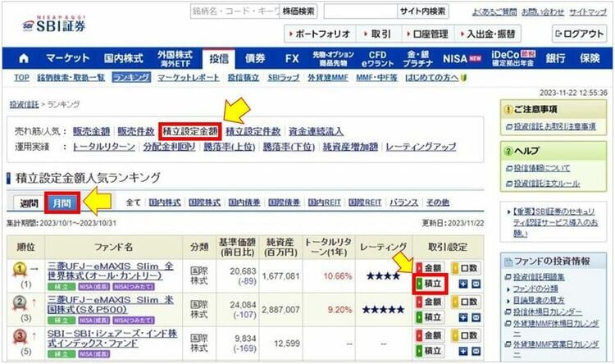Open the 国内株式 navigation tab
This screenshot has width=615, height=364.
(123, 58)
